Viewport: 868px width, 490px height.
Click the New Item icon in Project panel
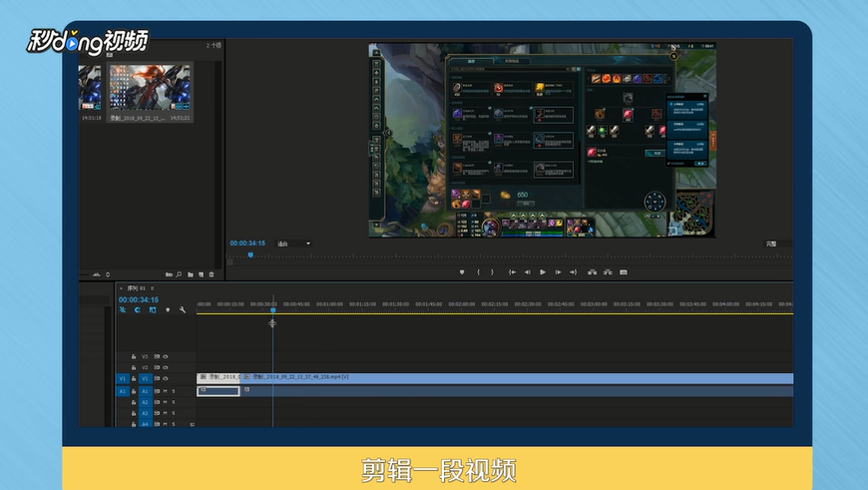[x=201, y=274]
